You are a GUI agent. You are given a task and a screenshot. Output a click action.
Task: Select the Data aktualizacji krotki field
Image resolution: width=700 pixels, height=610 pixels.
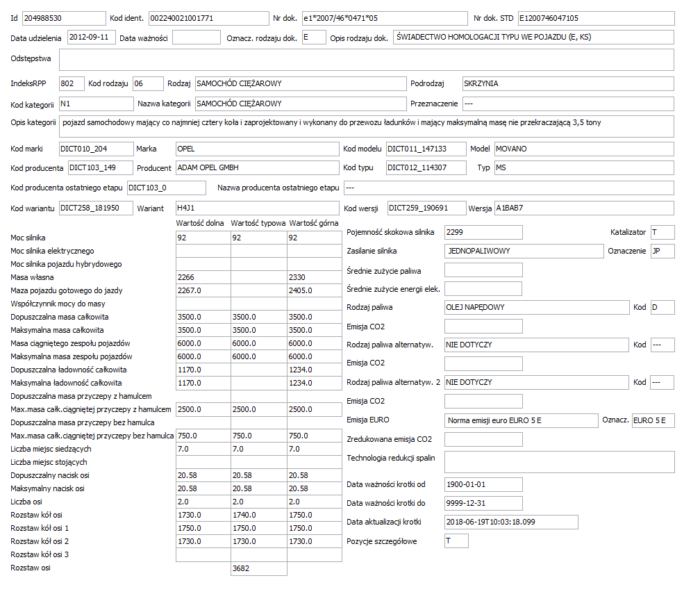coord(511,522)
